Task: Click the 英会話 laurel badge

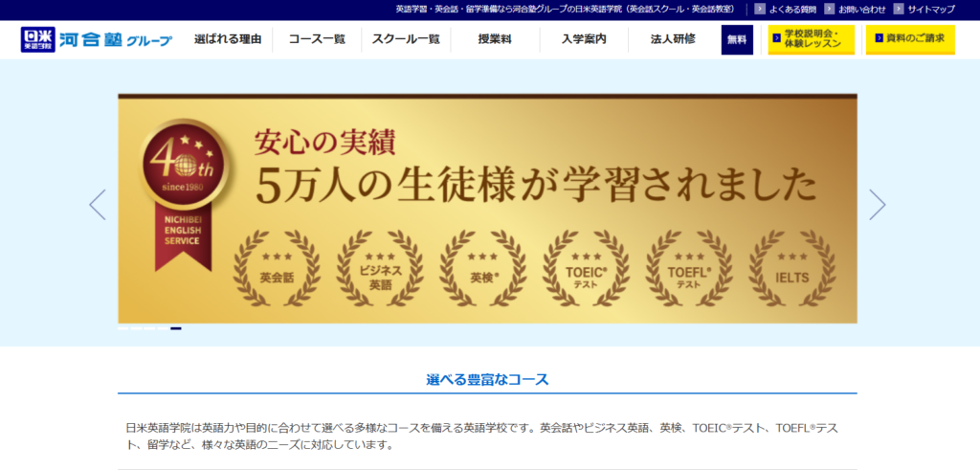Action: [277, 268]
